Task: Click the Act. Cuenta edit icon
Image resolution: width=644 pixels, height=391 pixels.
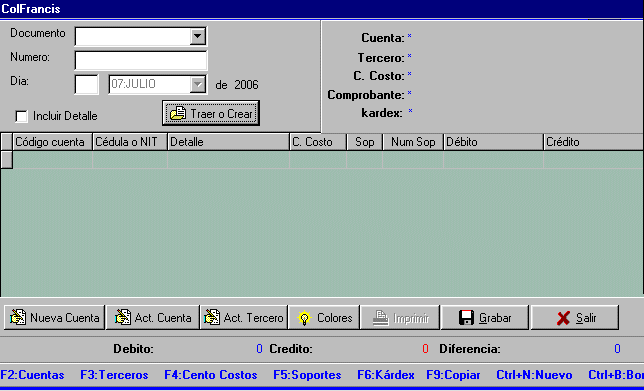Action: (x=123, y=317)
